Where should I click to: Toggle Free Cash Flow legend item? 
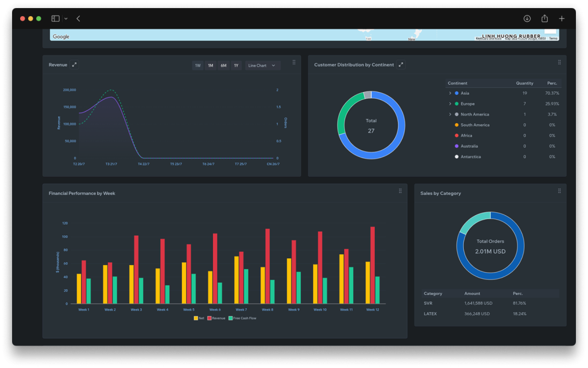242,318
